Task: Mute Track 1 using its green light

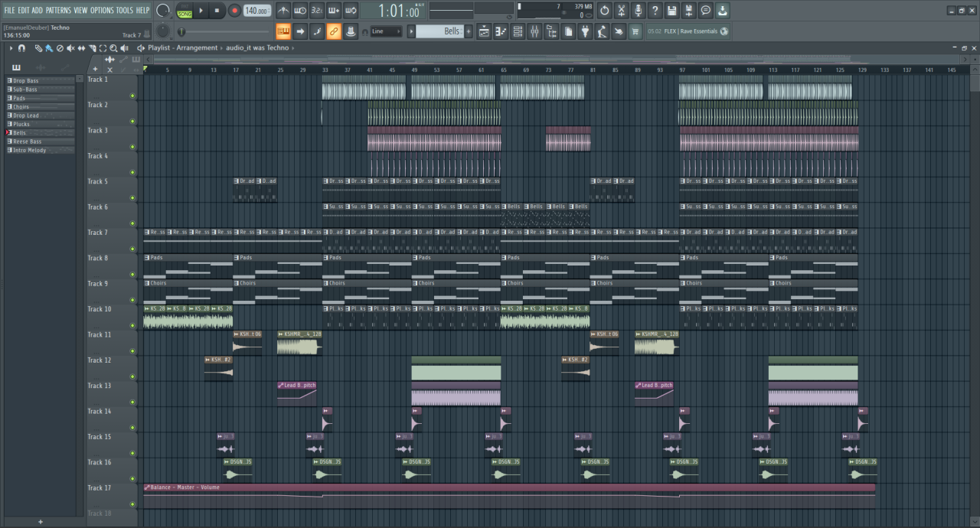Action: coord(132,96)
